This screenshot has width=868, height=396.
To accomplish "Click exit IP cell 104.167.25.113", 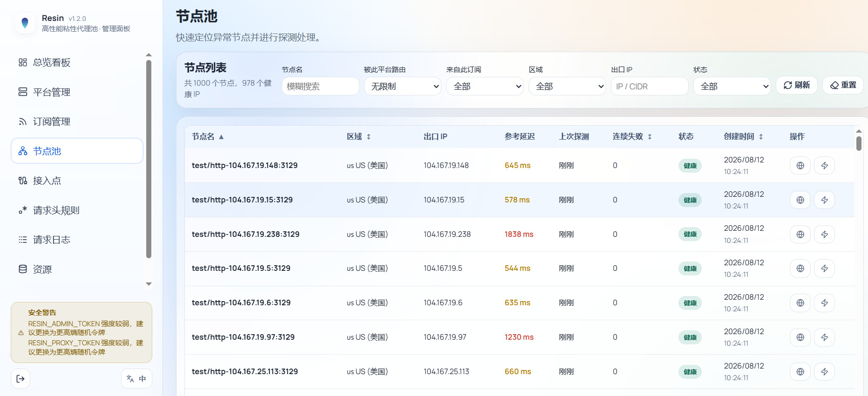I will click(x=446, y=371).
